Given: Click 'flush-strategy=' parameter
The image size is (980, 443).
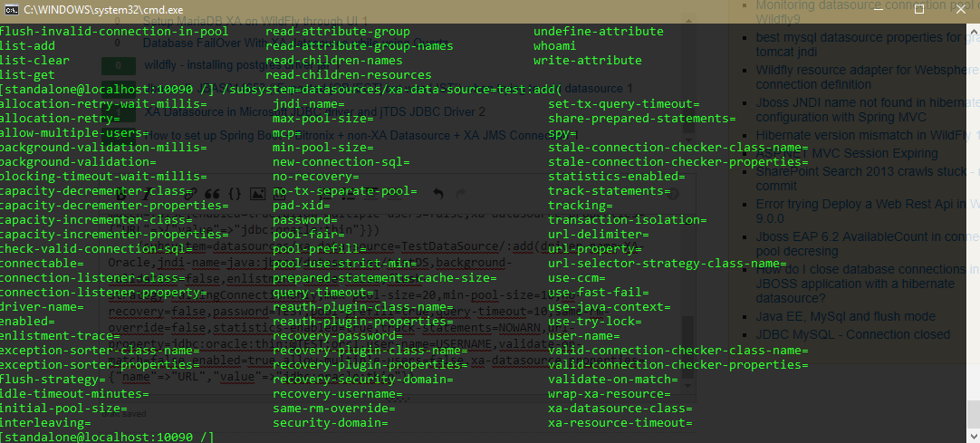Looking at the screenshot, I should tap(53, 380).
